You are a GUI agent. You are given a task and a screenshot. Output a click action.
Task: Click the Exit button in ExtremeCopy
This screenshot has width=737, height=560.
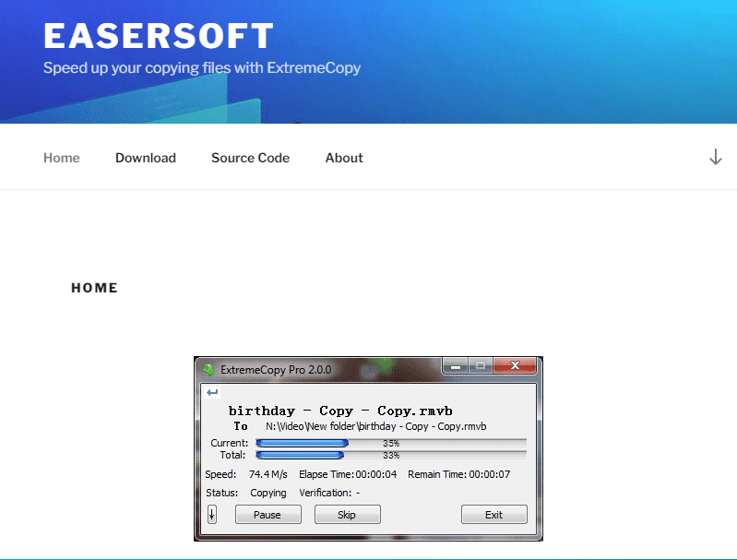[494, 515]
